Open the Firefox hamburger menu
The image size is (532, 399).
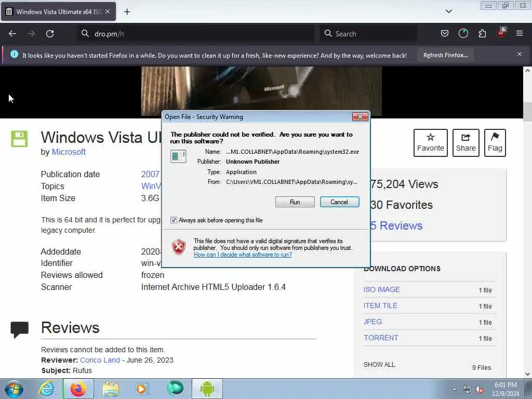(519, 33)
